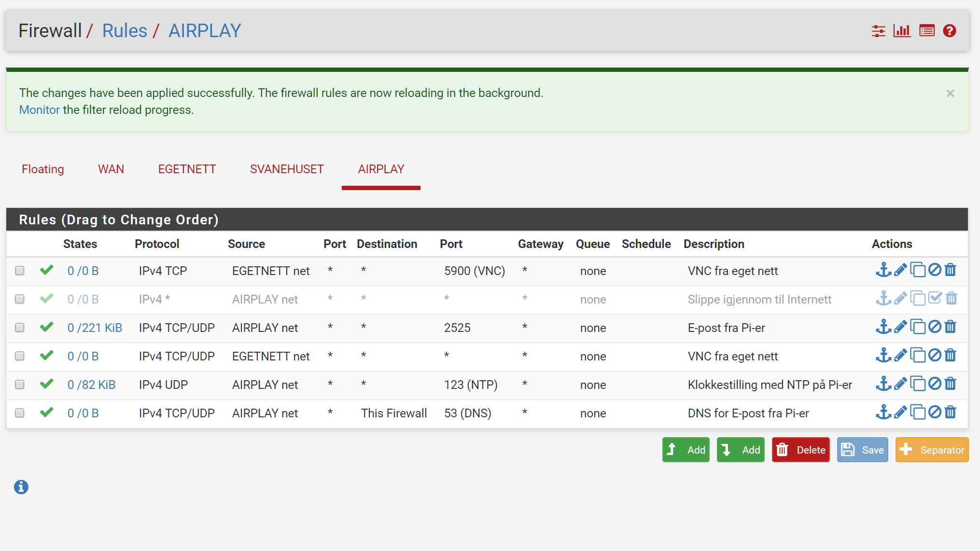Image resolution: width=980 pixels, height=551 pixels.
Task: Add rule to bottom with down-arrow Add
Action: (x=741, y=450)
